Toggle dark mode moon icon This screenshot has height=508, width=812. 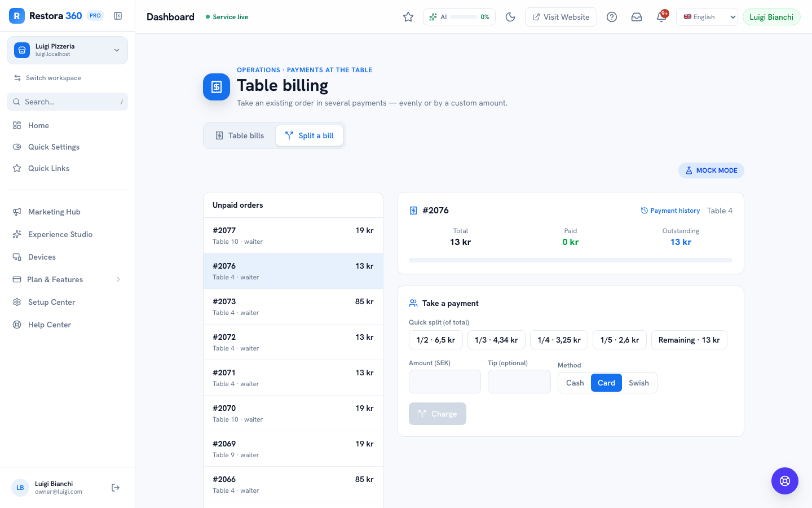pyautogui.click(x=510, y=17)
